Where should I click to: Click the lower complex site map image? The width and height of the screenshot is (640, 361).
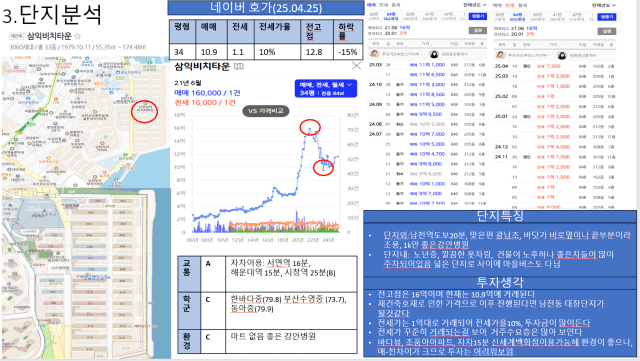tap(86, 273)
